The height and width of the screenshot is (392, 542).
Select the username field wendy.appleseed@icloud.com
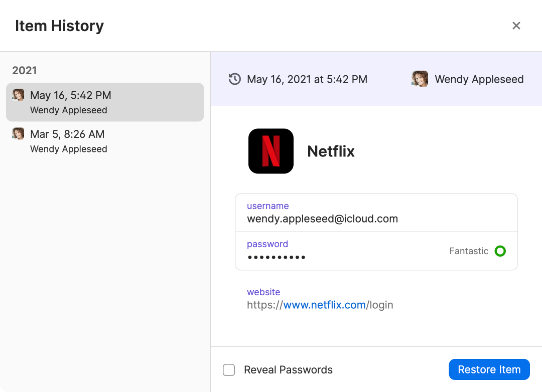[x=376, y=213]
